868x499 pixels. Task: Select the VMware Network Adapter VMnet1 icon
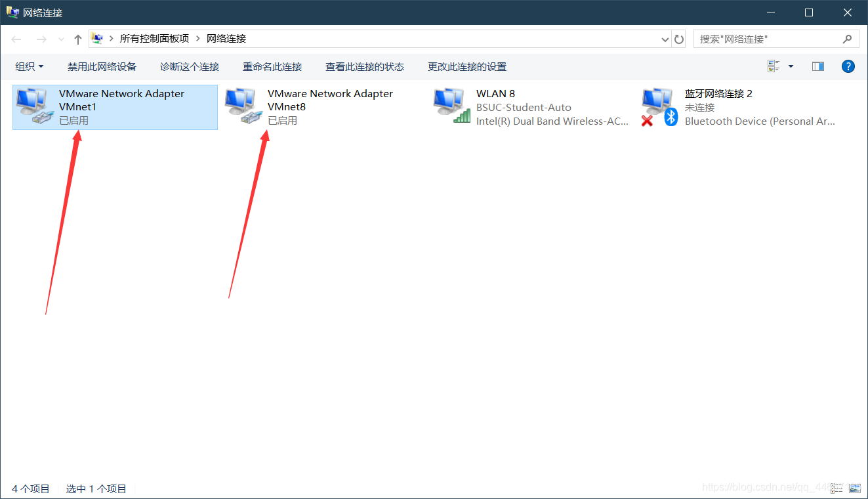click(33, 107)
